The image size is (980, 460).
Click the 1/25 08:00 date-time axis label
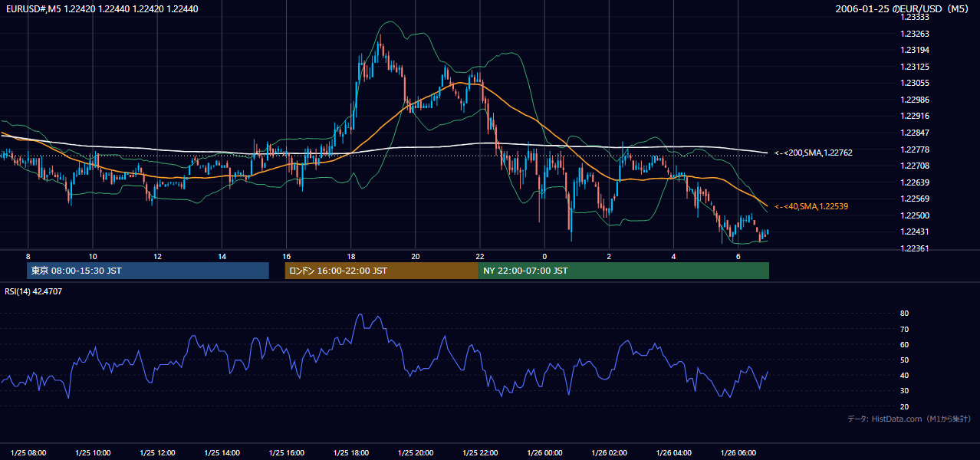coord(28,452)
